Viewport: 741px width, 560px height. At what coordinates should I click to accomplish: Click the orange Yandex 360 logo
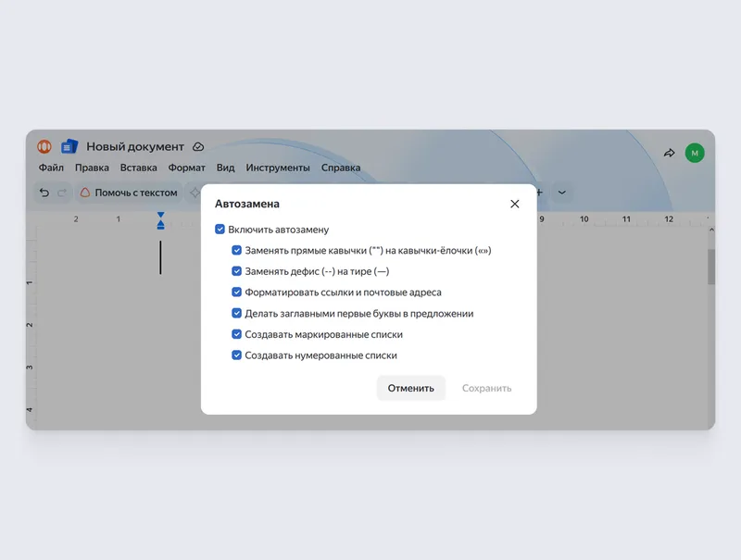(44, 147)
